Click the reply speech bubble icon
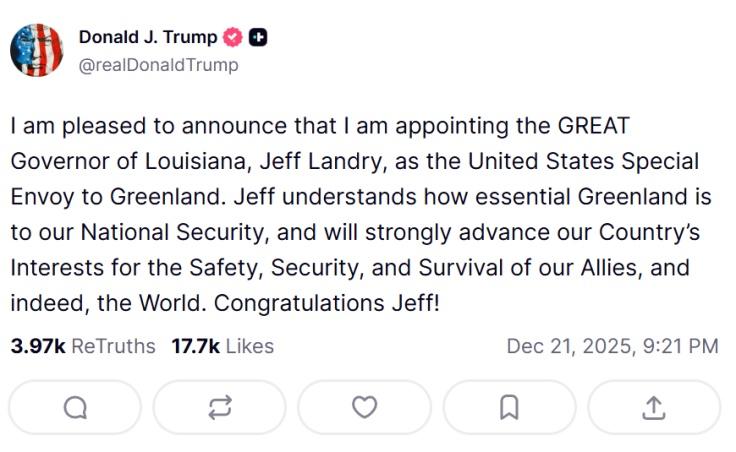The height and width of the screenshot is (452, 736). [75, 407]
